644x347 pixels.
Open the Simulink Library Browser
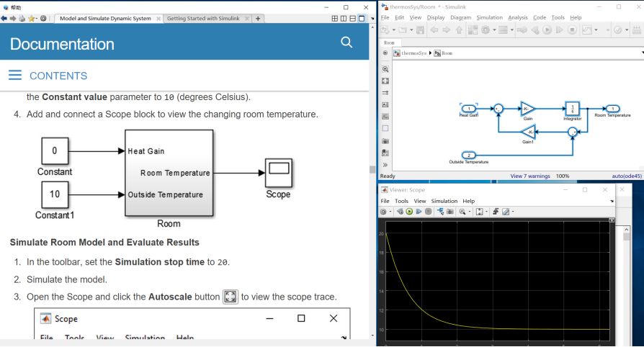473,30
